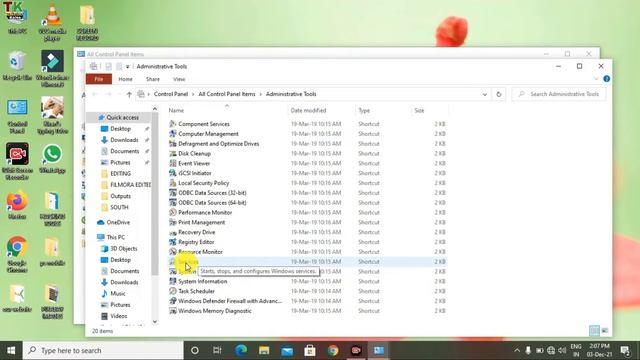Select ODBC Data Sources (64-bit) icon
This screenshot has height=360, width=640.
(173, 202)
